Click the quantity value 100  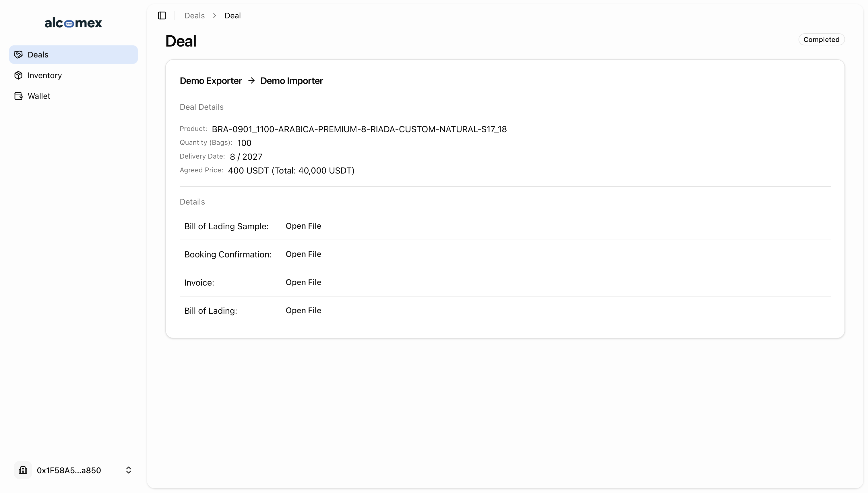coord(244,143)
